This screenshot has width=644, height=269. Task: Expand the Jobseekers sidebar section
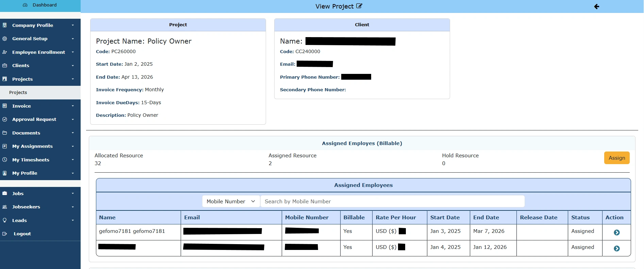click(37, 207)
